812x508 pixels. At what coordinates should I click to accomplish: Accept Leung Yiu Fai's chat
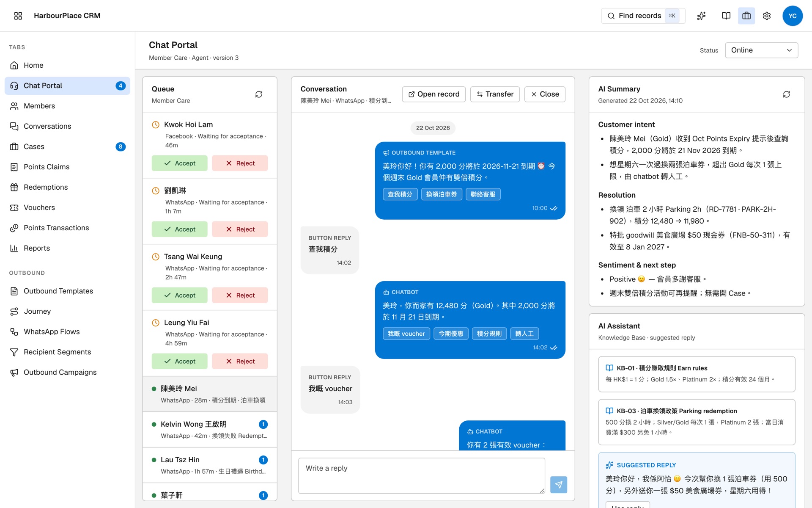(x=180, y=361)
